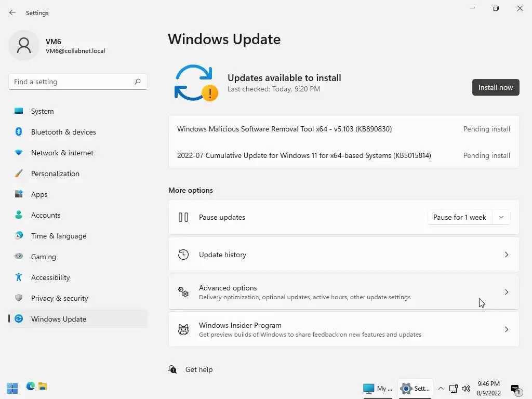Click the Windows Insider cat icon
The height and width of the screenshot is (399, 532).
183,329
